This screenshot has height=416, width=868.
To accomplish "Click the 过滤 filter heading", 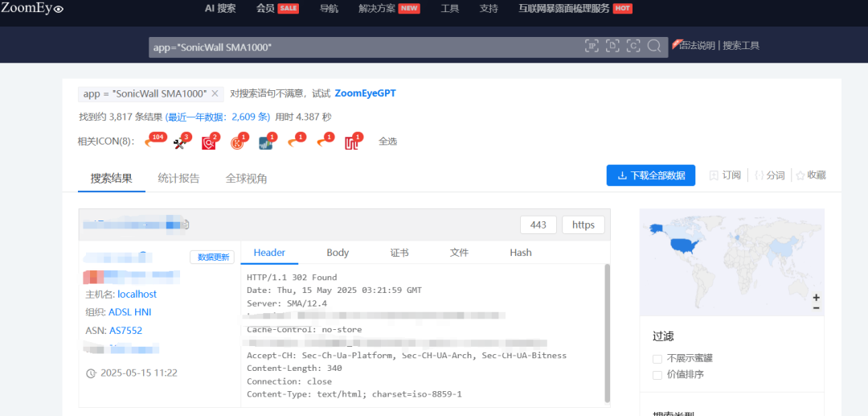I will 663,336.
